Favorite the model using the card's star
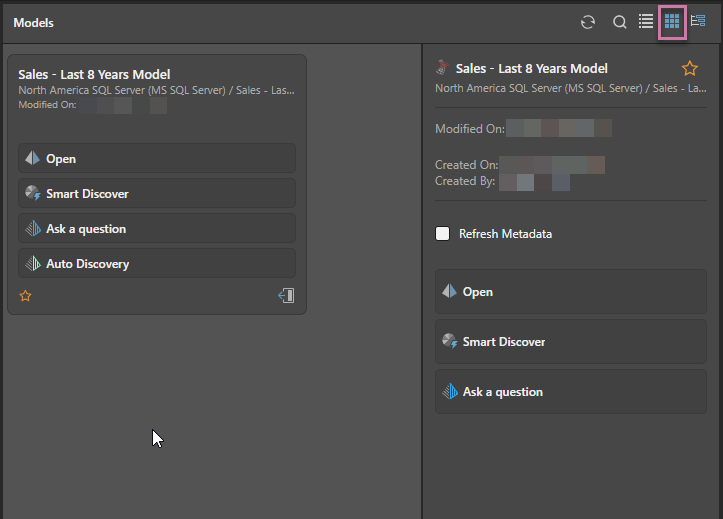 click(26, 296)
